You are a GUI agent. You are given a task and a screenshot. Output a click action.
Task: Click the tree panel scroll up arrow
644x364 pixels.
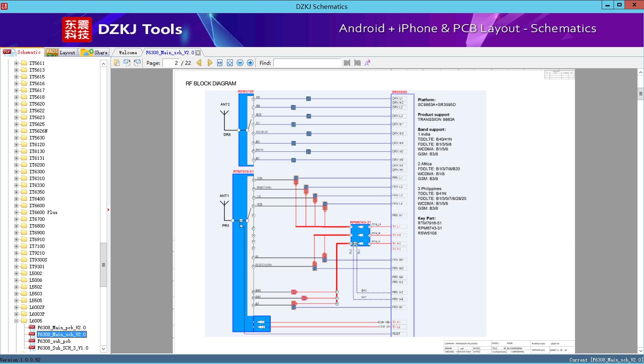tap(103, 64)
